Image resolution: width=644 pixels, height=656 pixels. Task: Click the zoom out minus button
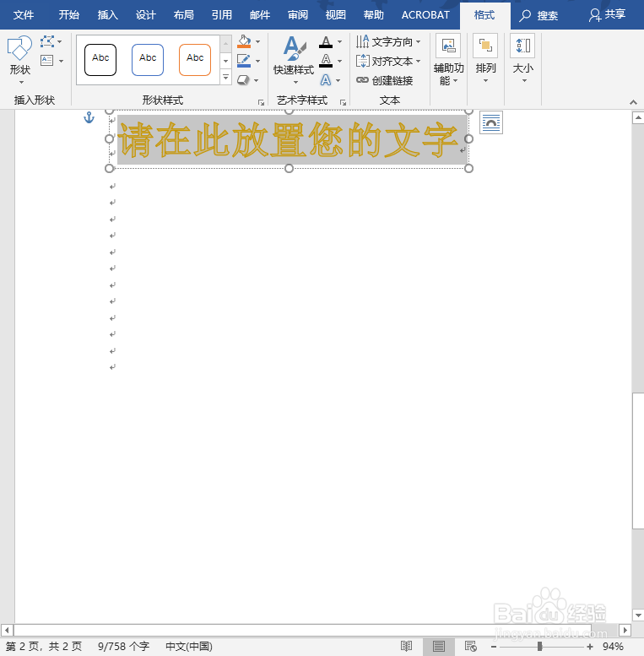[494, 647]
